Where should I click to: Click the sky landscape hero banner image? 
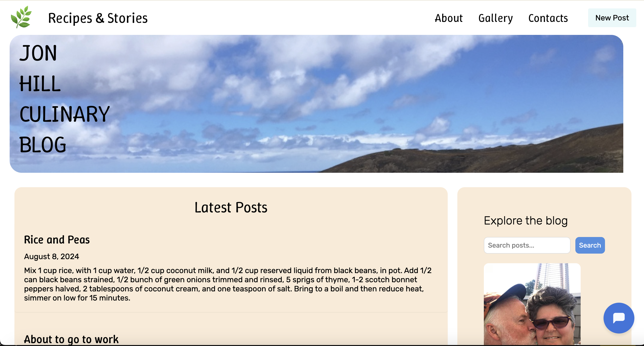point(316,104)
